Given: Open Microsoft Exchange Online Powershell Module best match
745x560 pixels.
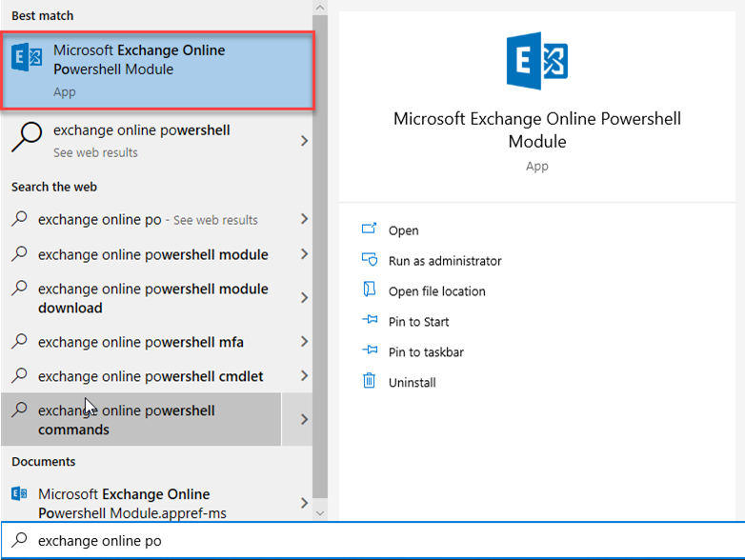Looking at the screenshot, I should pos(157,70).
